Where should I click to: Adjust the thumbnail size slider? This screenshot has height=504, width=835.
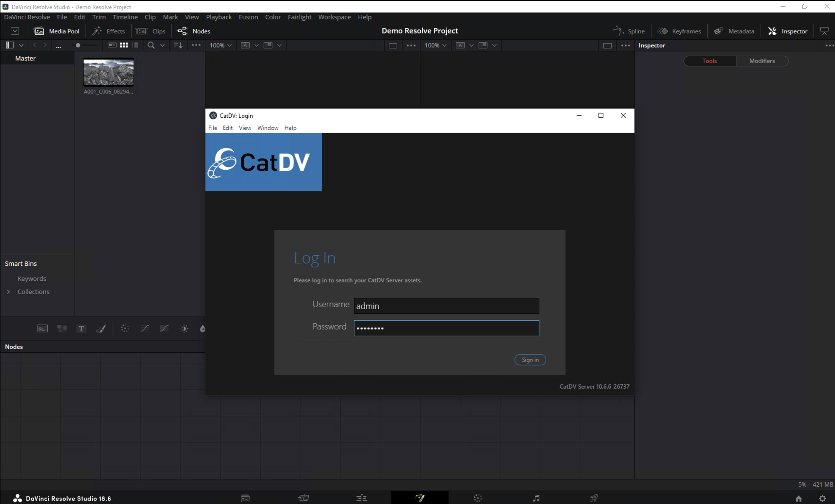coord(78,45)
